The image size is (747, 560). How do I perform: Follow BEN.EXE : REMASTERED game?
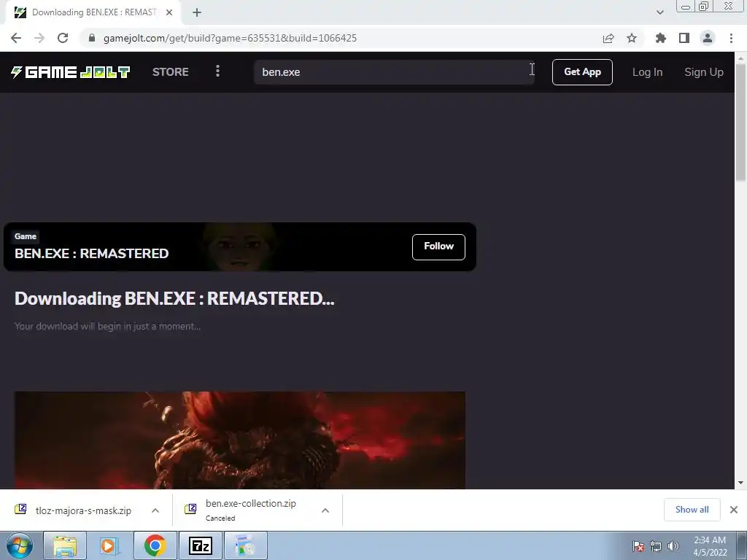click(438, 246)
